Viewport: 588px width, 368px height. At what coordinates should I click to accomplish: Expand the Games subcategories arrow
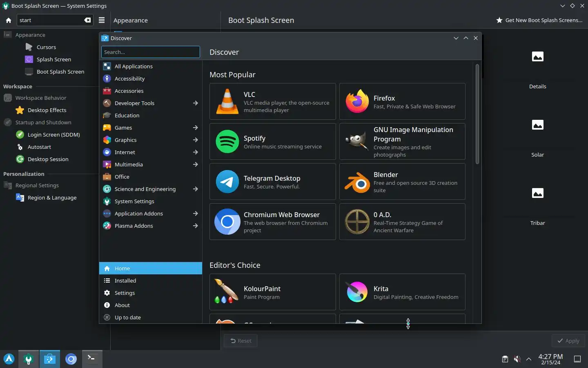[x=195, y=128]
